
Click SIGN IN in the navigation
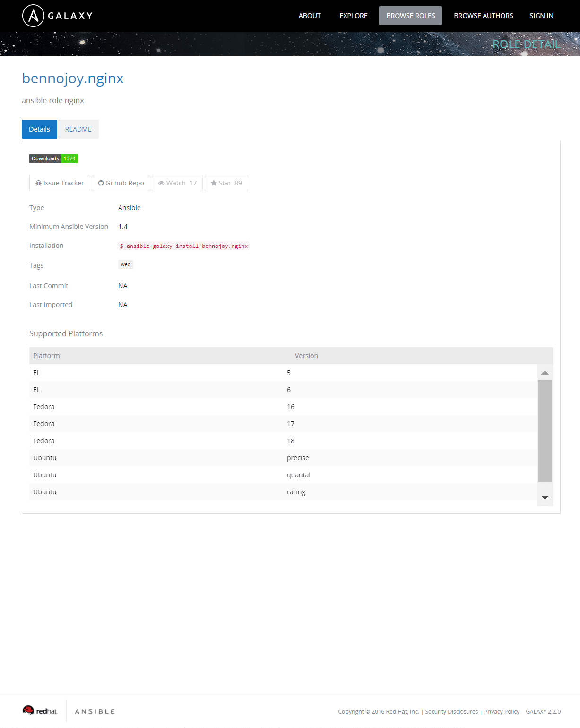(541, 16)
